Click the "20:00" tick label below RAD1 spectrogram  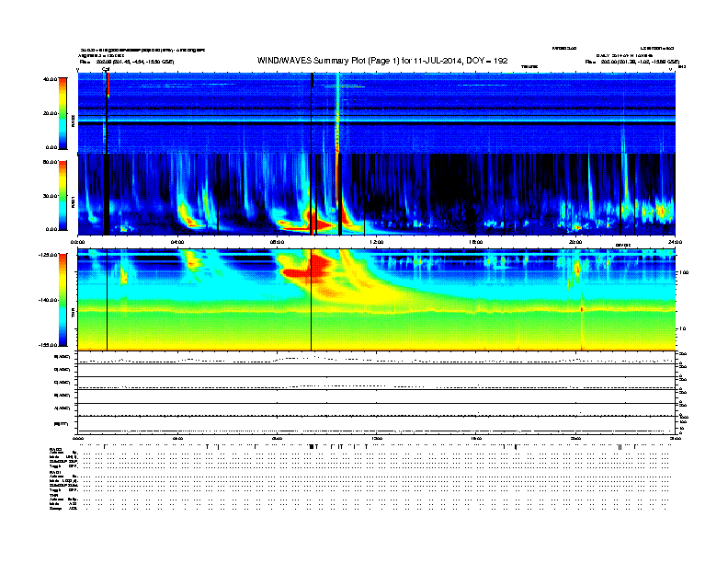pyautogui.click(x=575, y=242)
